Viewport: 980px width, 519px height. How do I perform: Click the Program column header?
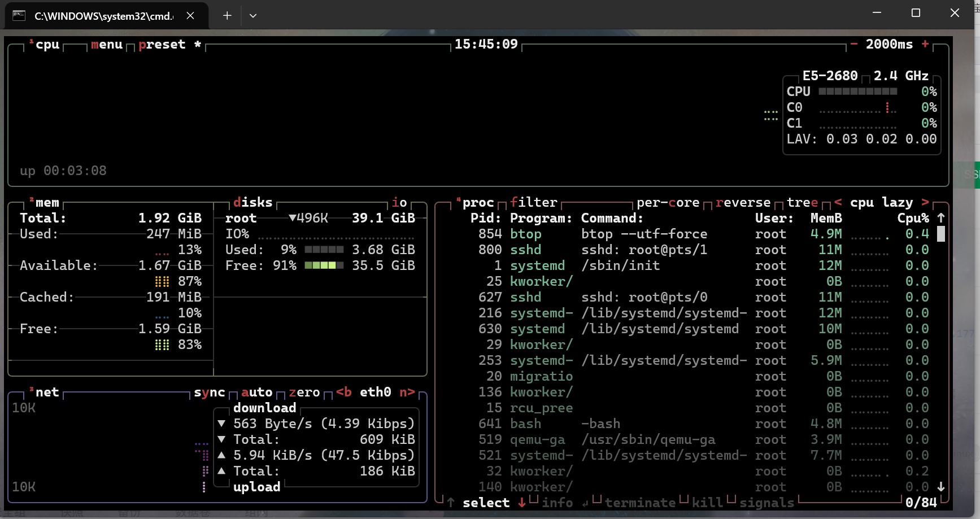542,218
